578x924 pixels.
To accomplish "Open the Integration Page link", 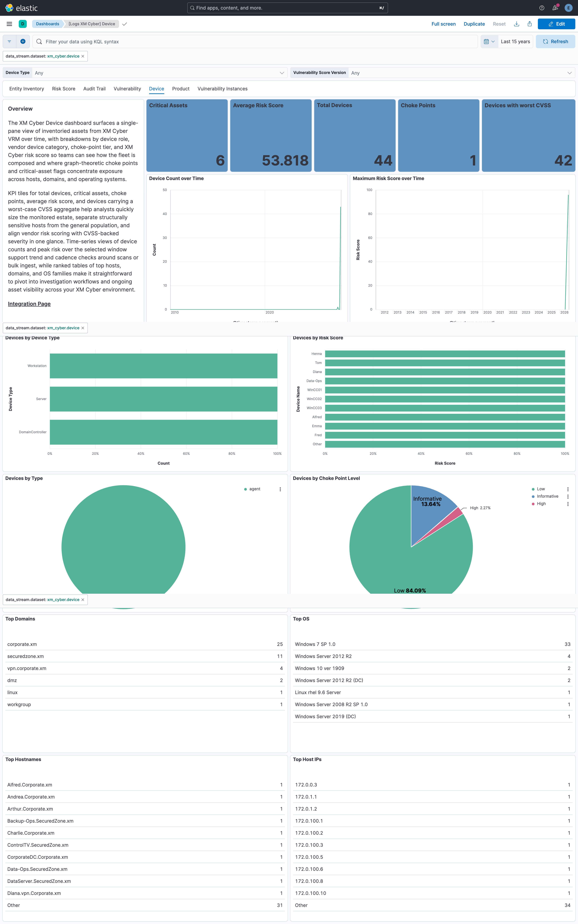I will tap(29, 304).
